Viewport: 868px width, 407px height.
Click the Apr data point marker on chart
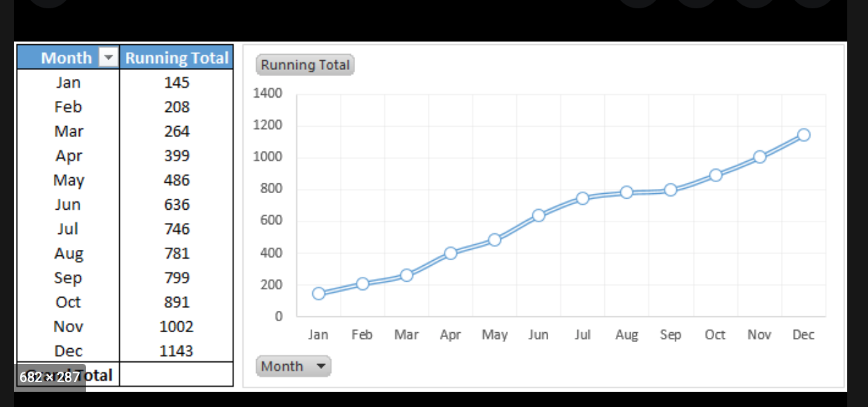(451, 253)
